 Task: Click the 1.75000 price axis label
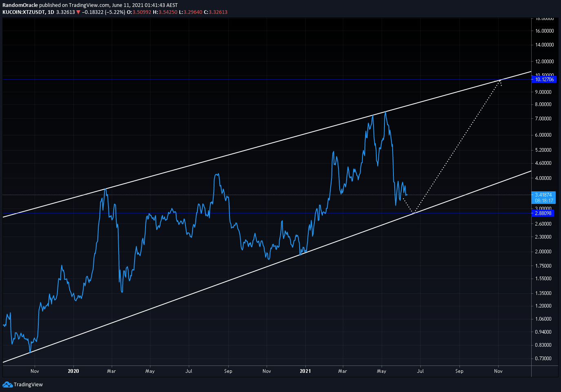tap(543, 266)
